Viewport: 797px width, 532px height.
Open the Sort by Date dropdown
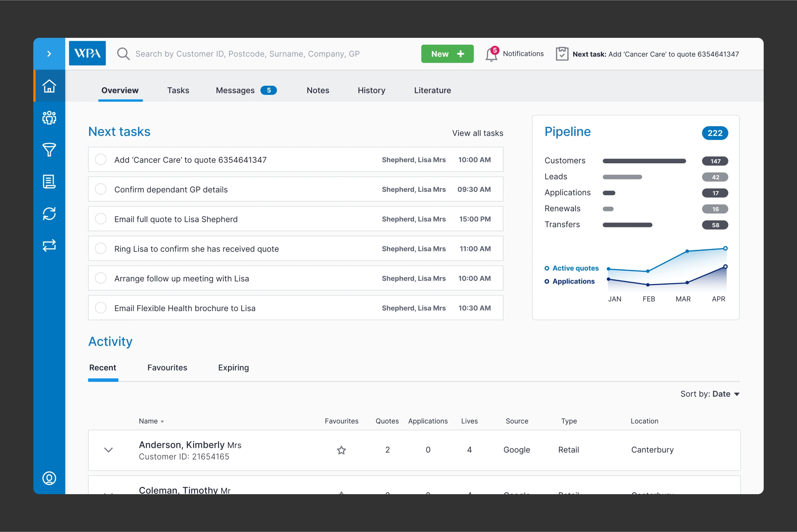coord(710,394)
